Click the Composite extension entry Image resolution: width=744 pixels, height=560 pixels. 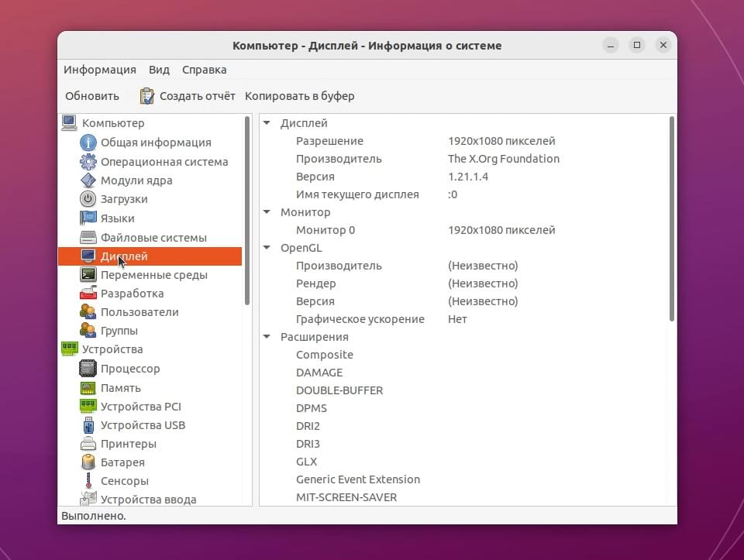(x=325, y=355)
